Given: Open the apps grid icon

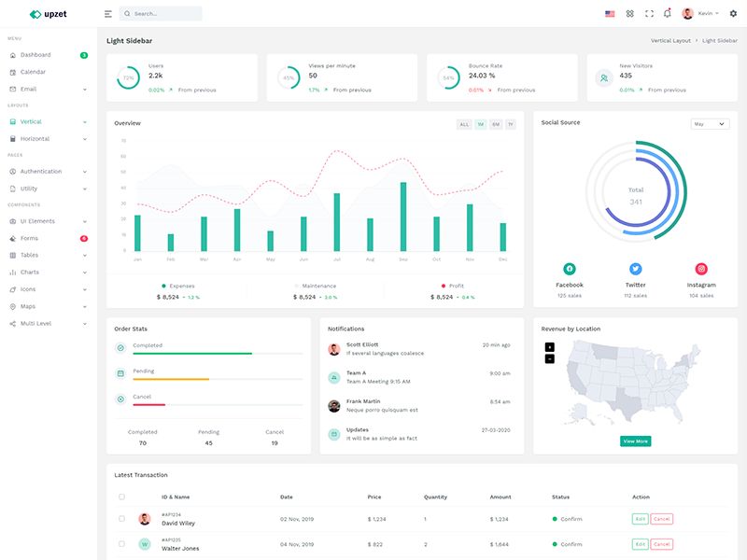Looking at the screenshot, I should pos(629,14).
